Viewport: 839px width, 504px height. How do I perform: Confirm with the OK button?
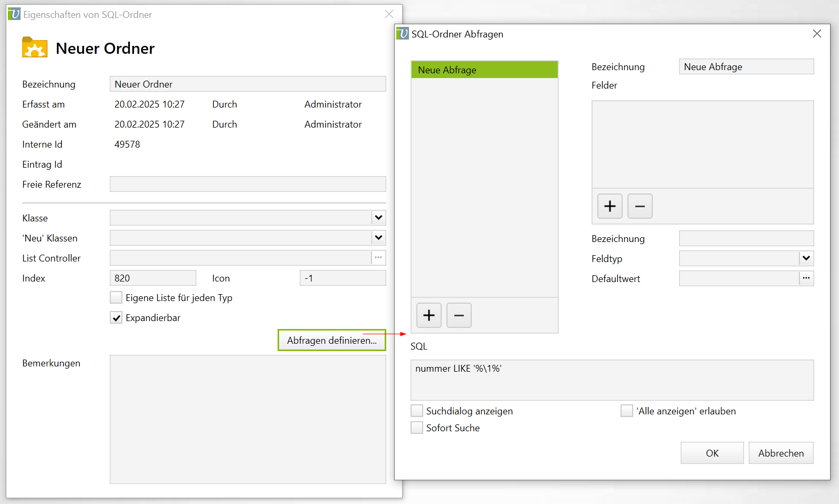pyautogui.click(x=712, y=453)
